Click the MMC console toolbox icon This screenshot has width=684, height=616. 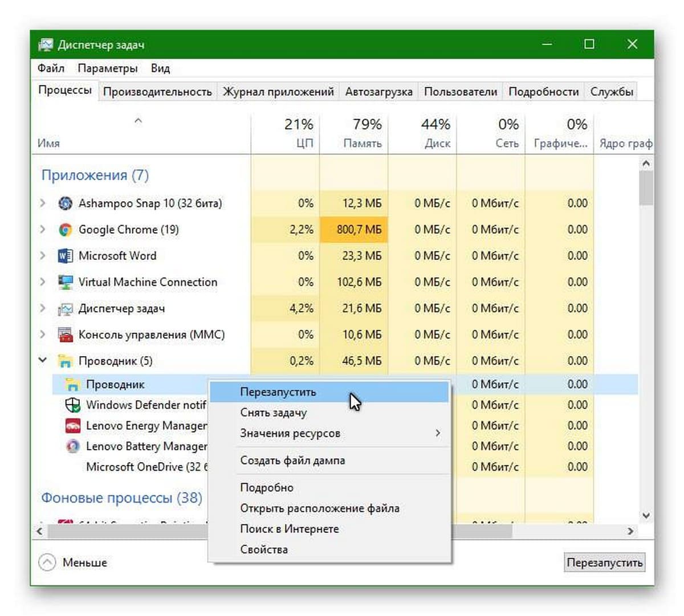[66, 334]
